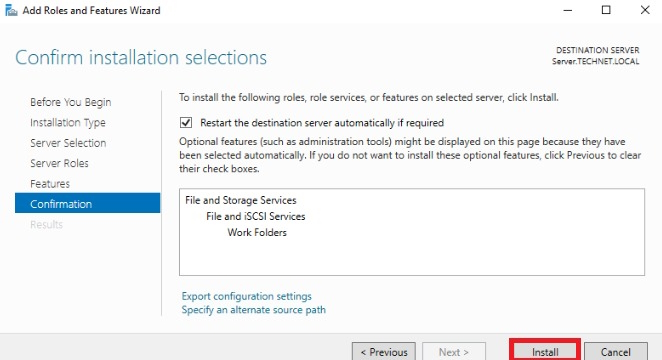Switch to the Server Roles step
Screen dimensions: 662x360
pyautogui.click(x=59, y=163)
